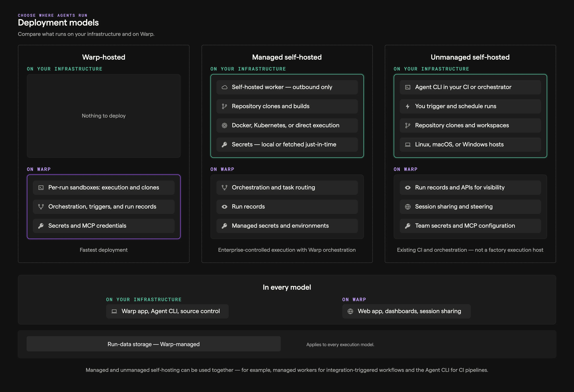Select the Unmanaged self-hosted heading
Image resolution: width=574 pixels, height=392 pixels.
click(x=470, y=57)
